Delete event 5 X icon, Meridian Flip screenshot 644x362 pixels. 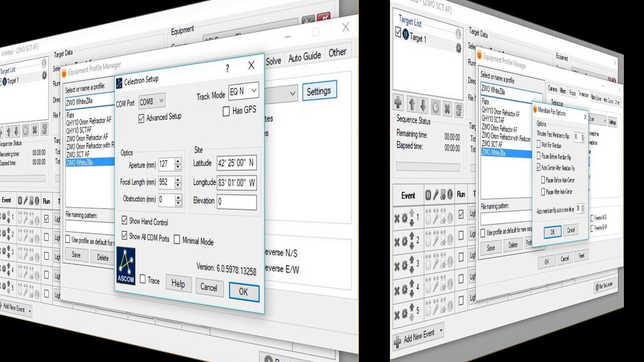(x=397, y=315)
